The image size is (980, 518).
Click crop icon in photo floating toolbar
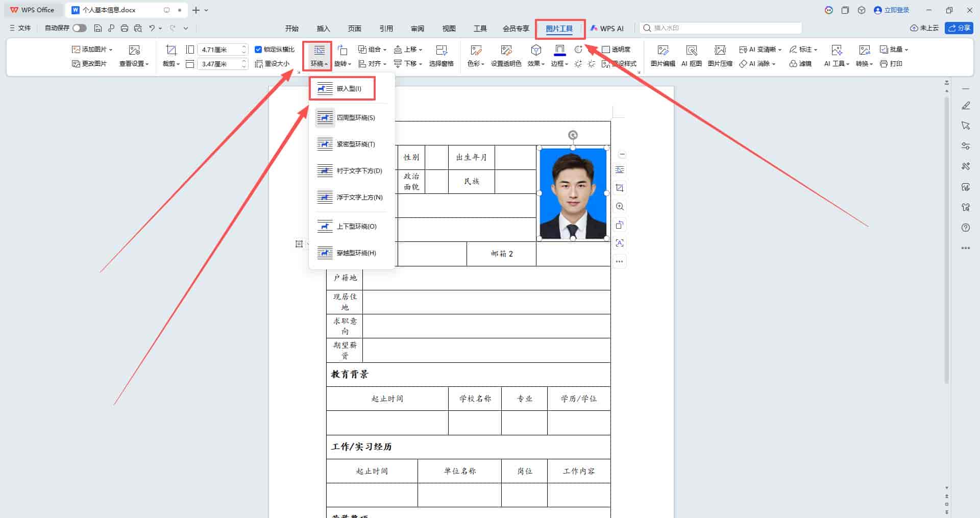coord(620,188)
